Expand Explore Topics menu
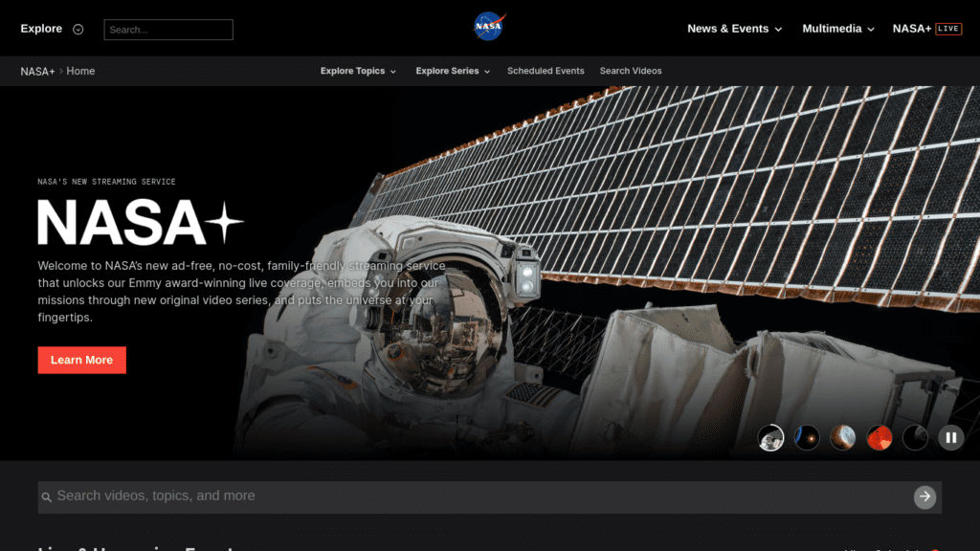Image resolution: width=980 pixels, height=551 pixels. click(x=358, y=71)
